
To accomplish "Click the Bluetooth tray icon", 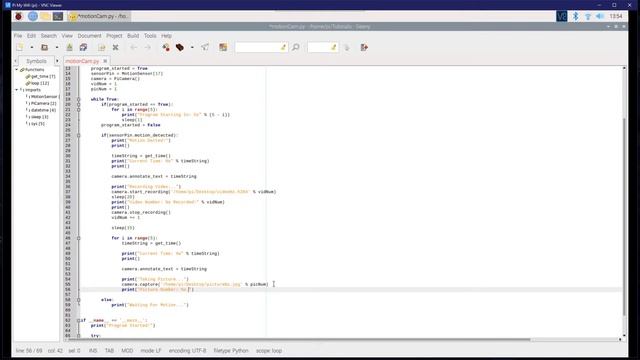I will [576, 16].
